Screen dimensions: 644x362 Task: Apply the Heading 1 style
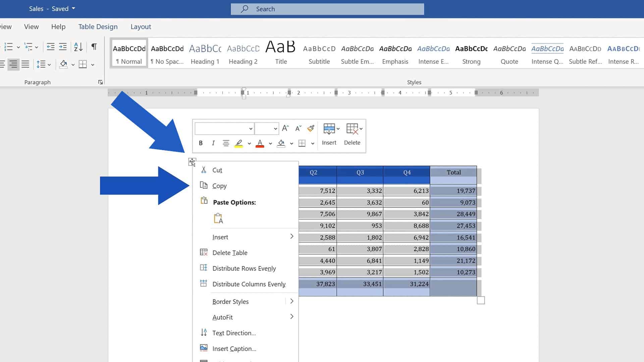click(x=205, y=53)
